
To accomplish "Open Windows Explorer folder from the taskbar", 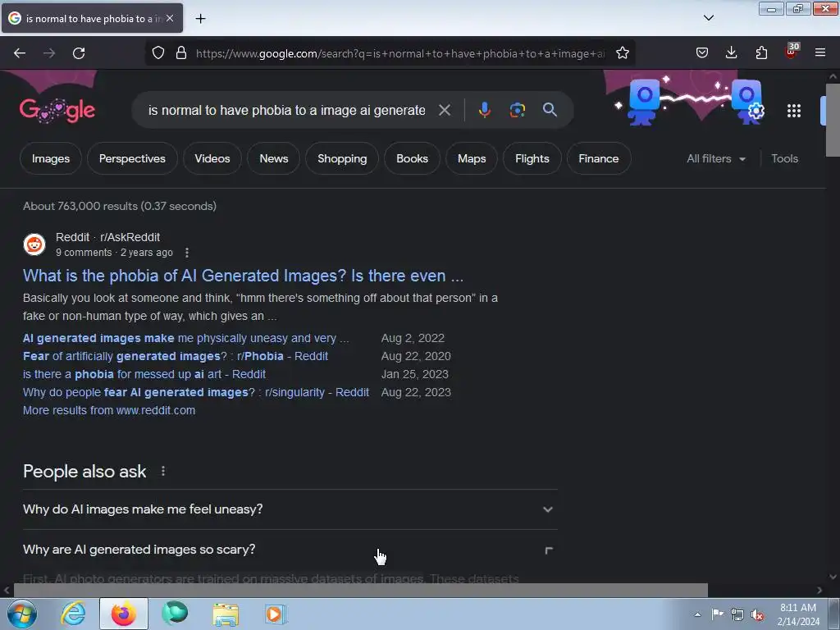I will coord(226,614).
